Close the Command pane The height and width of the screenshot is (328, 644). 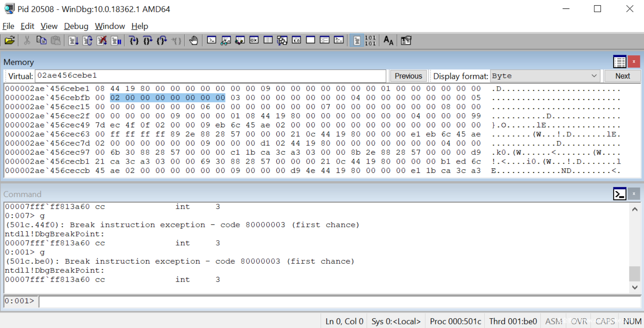click(x=634, y=194)
